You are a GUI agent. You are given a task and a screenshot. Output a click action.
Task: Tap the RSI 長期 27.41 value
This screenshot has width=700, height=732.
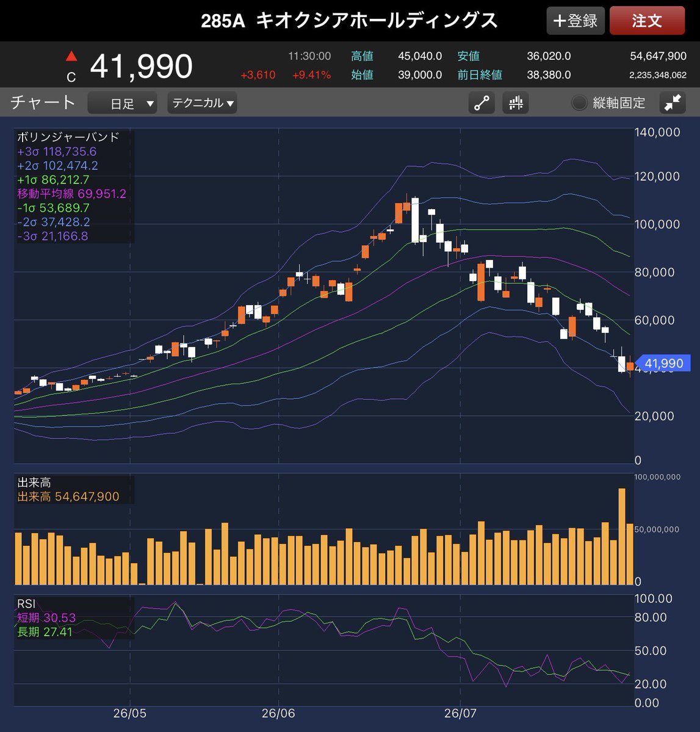click(45, 631)
